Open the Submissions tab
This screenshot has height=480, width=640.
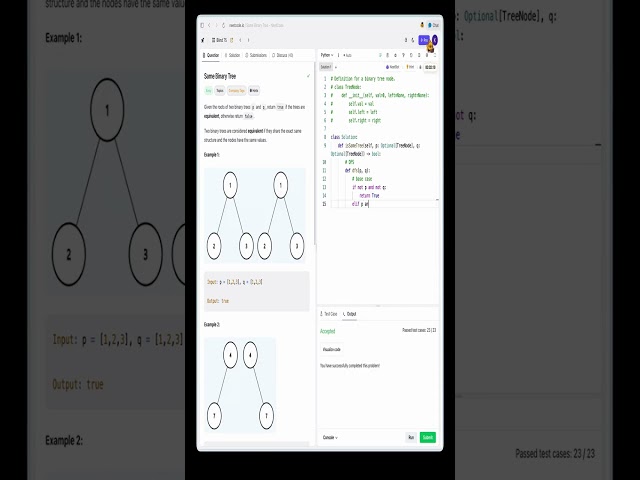[256, 55]
